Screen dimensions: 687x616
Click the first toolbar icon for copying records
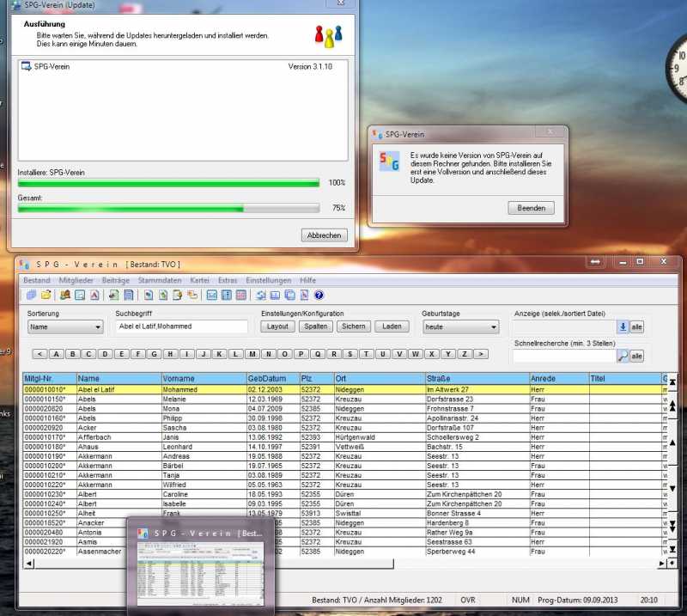point(32,296)
